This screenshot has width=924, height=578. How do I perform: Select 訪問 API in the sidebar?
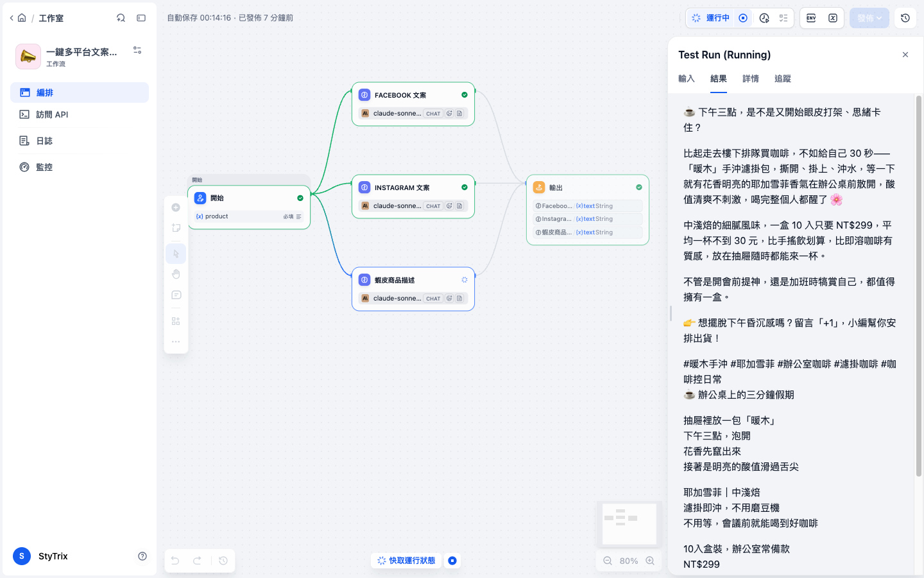(x=80, y=114)
